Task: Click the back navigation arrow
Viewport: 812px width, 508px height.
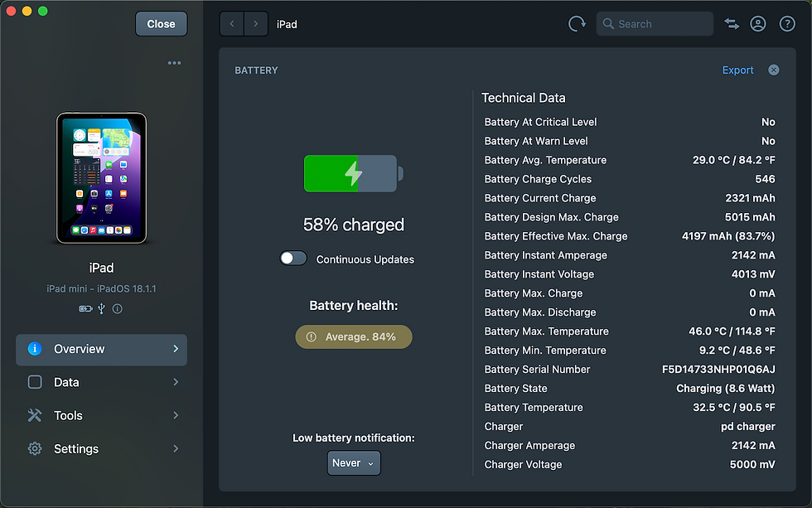Action: coord(231,24)
